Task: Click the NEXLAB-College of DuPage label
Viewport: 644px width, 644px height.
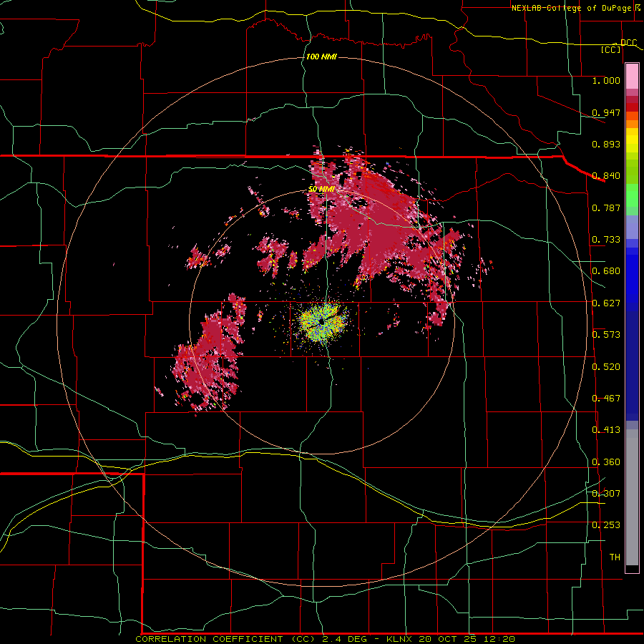Action: [572, 8]
